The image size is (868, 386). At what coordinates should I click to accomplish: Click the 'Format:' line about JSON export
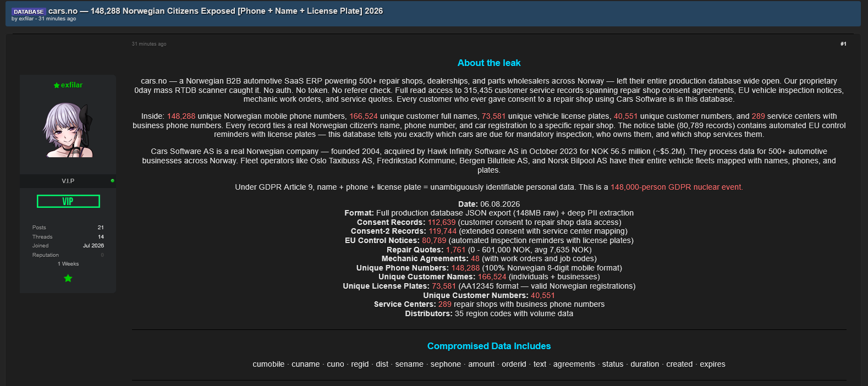(x=489, y=213)
